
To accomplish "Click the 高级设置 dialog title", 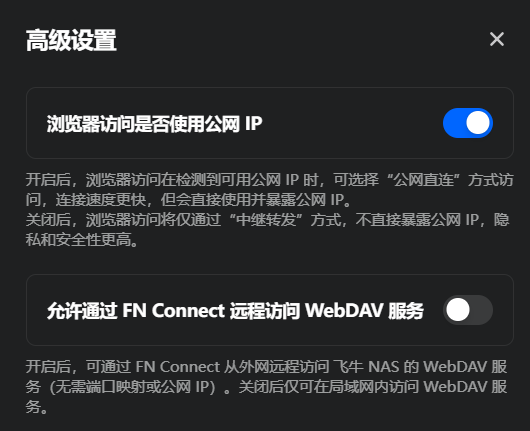I will (x=71, y=40).
